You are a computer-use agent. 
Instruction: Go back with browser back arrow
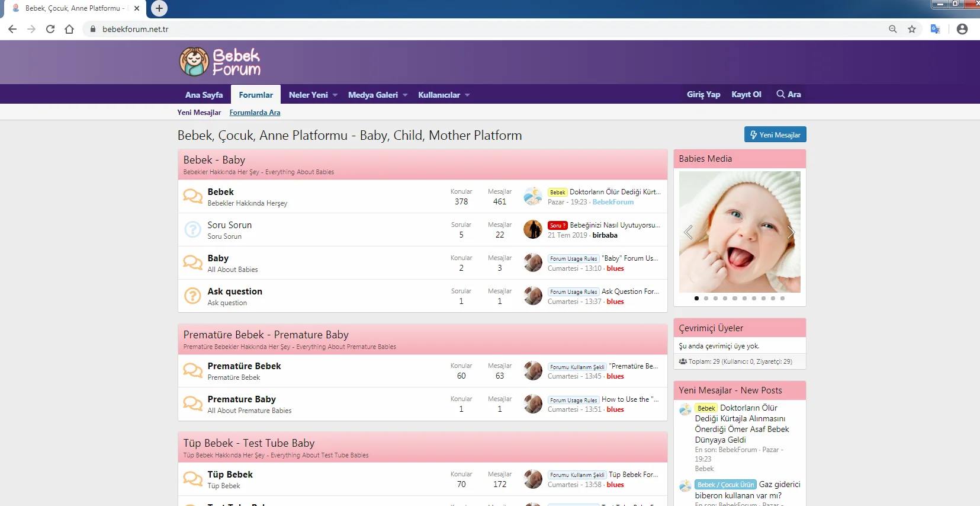(12, 29)
